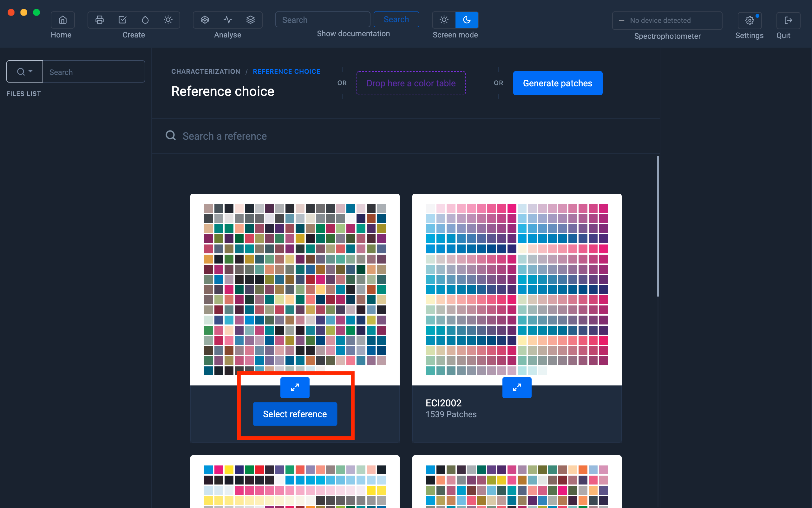Open Settings gear icon
This screenshot has height=508, width=812.
[750, 21]
